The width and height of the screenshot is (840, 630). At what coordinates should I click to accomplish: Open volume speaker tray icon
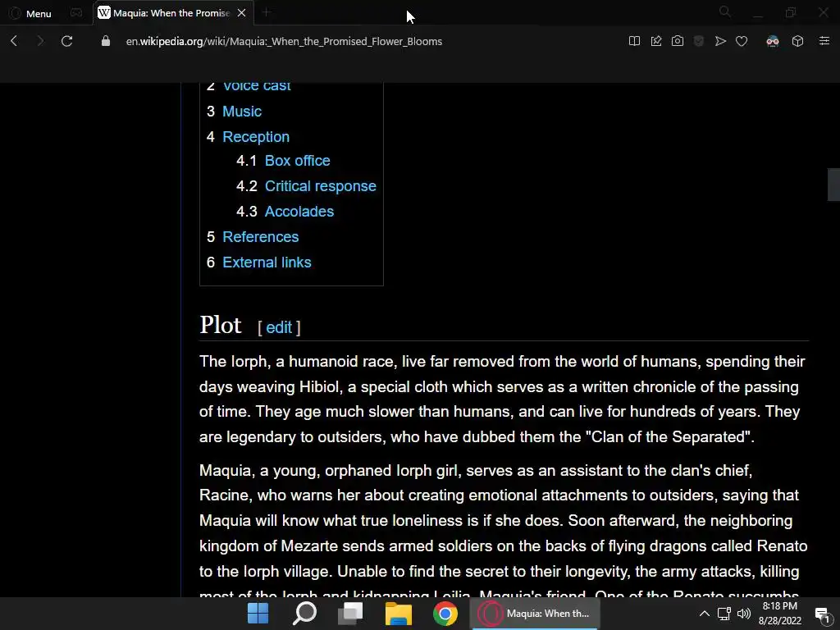click(744, 614)
